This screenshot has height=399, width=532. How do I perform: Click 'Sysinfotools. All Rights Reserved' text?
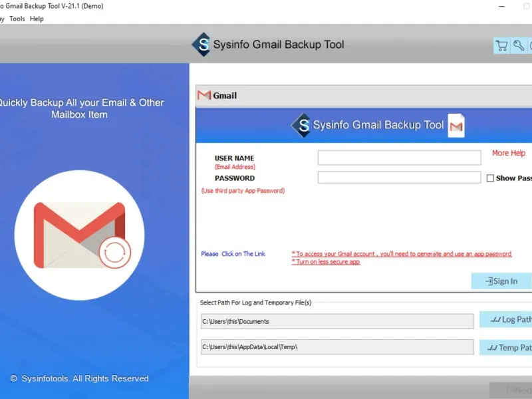pos(85,378)
